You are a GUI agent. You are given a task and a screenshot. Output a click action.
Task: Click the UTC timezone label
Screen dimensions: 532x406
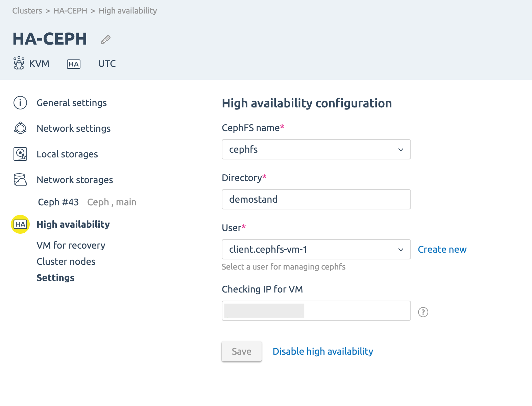107,64
